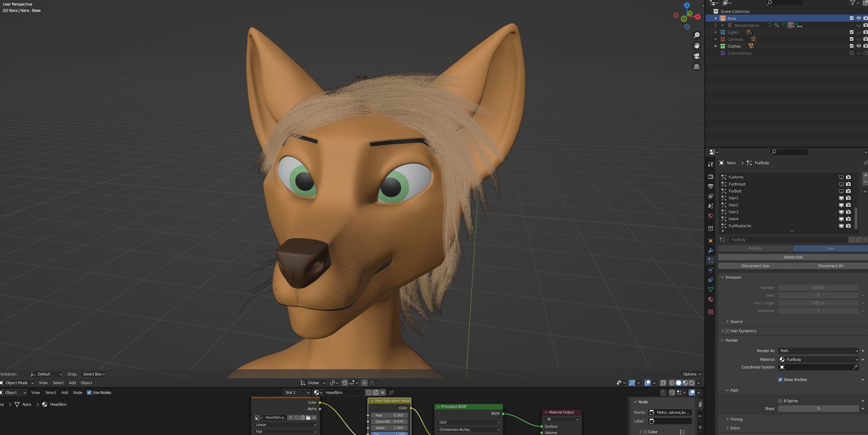This screenshot has height=435, width=868.
Task: Uncheck the Use Nodes checkbox
Action: coord(89,393)
